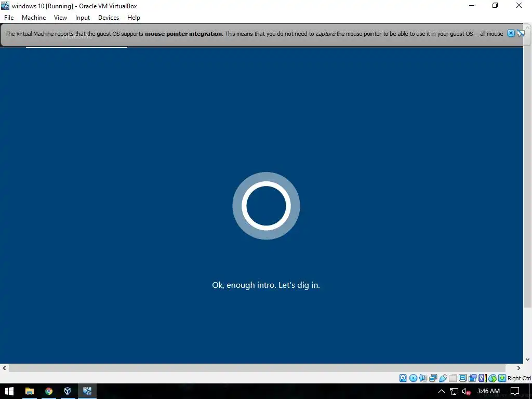Click the muted volume tray icon
The image size is (532, 399).
pos(466,391)
